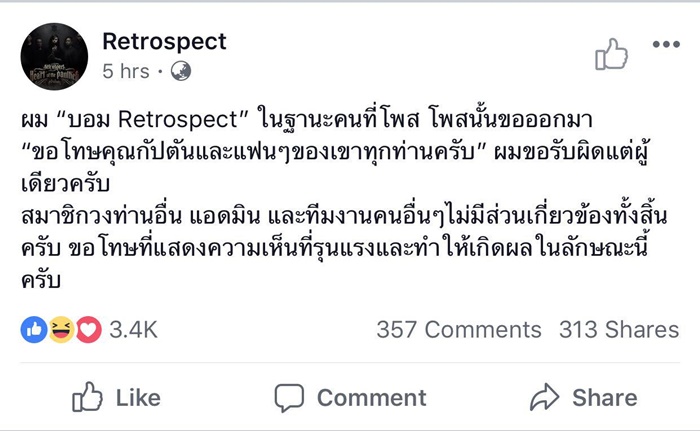Screen dimensions: 700x431
Task: Click the 'Like' text label
Action: (x=138, y=397)
